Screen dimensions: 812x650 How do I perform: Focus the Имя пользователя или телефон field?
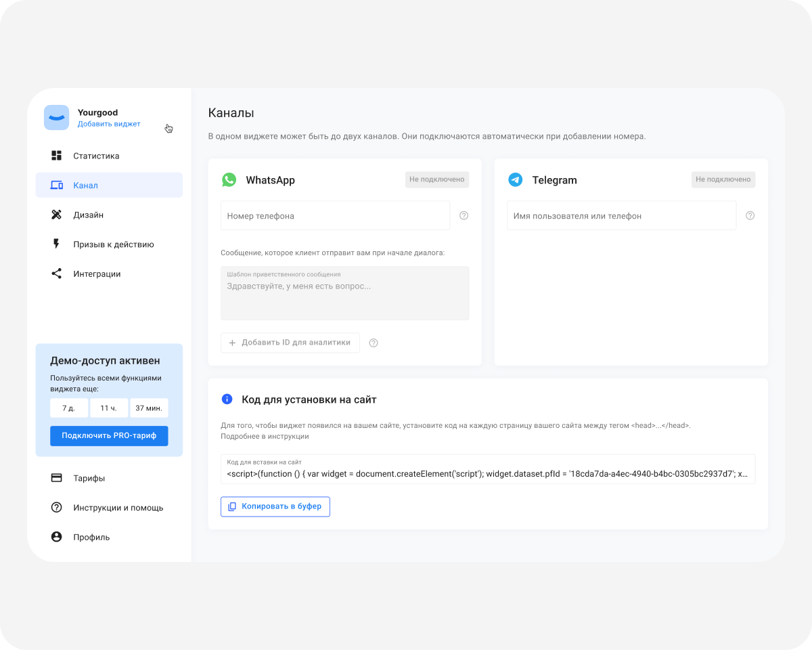click(621, 215)
